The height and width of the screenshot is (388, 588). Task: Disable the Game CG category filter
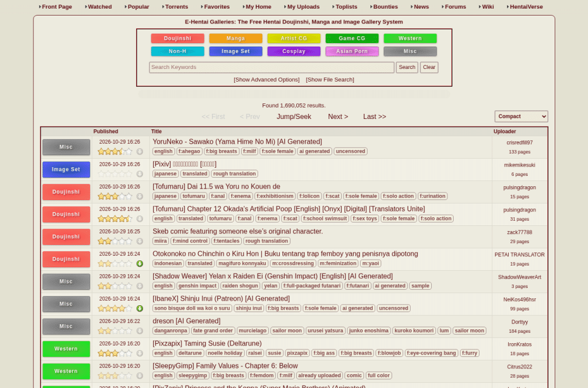[352, 39]
